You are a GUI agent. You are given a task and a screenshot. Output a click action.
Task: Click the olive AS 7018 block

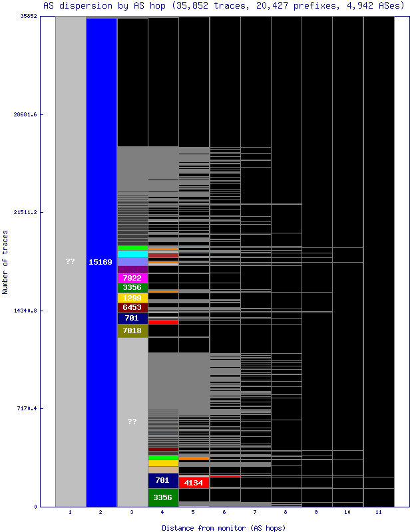(x=132, y=331)
